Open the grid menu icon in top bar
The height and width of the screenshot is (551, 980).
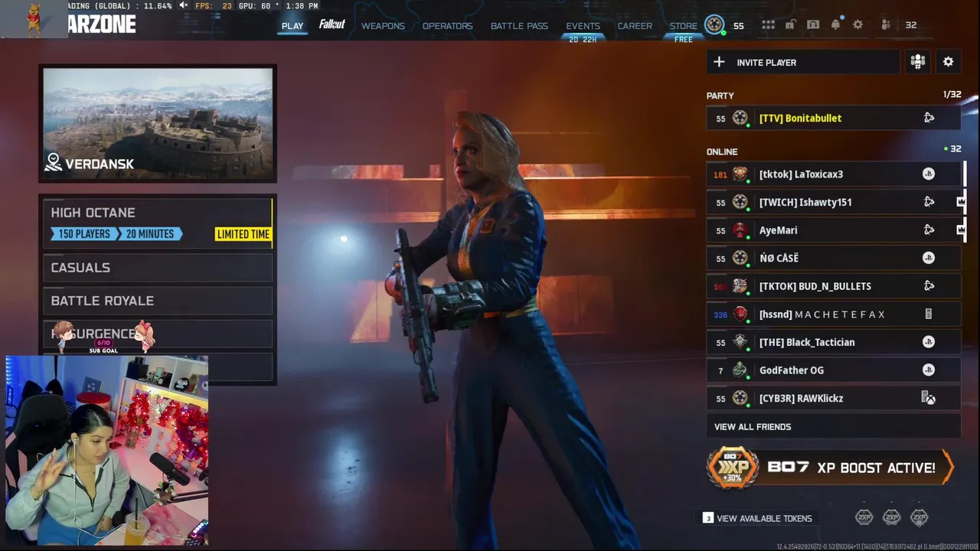pos(768,25)
